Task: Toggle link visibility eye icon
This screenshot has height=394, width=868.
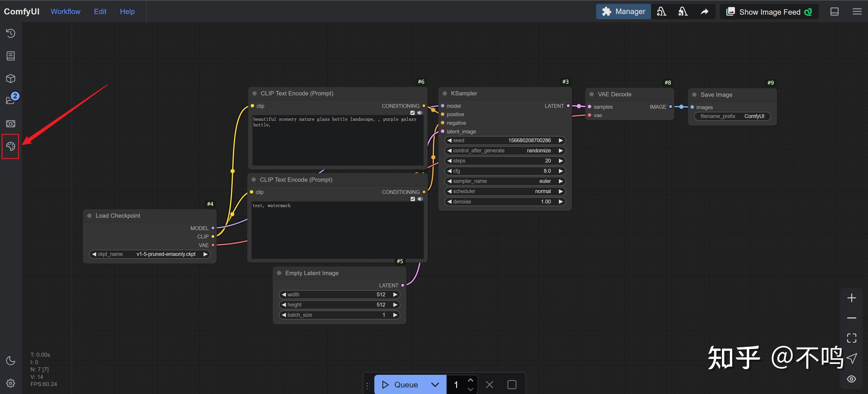Action: tap(851, 379)
